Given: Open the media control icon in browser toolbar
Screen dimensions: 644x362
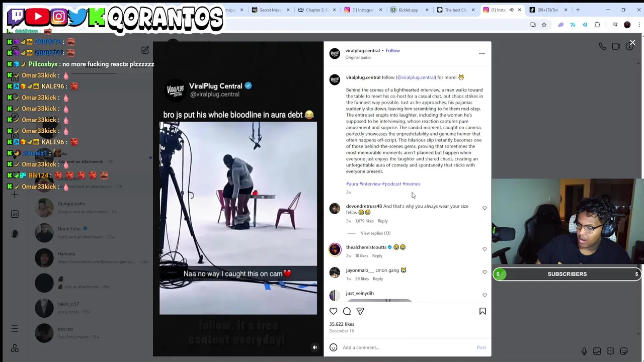Looking at the screenshot, I should pyautogui.click(x=615, y=25).
